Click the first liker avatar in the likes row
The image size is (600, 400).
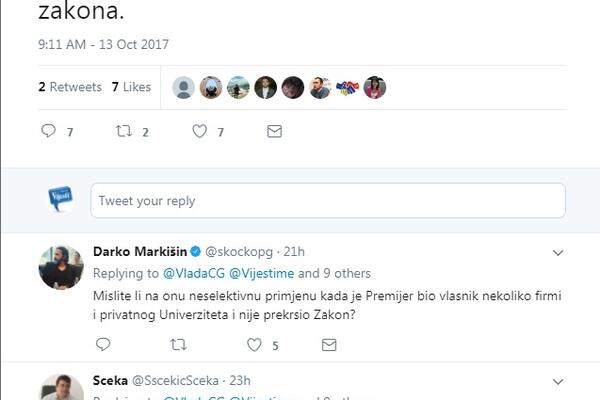183,87
